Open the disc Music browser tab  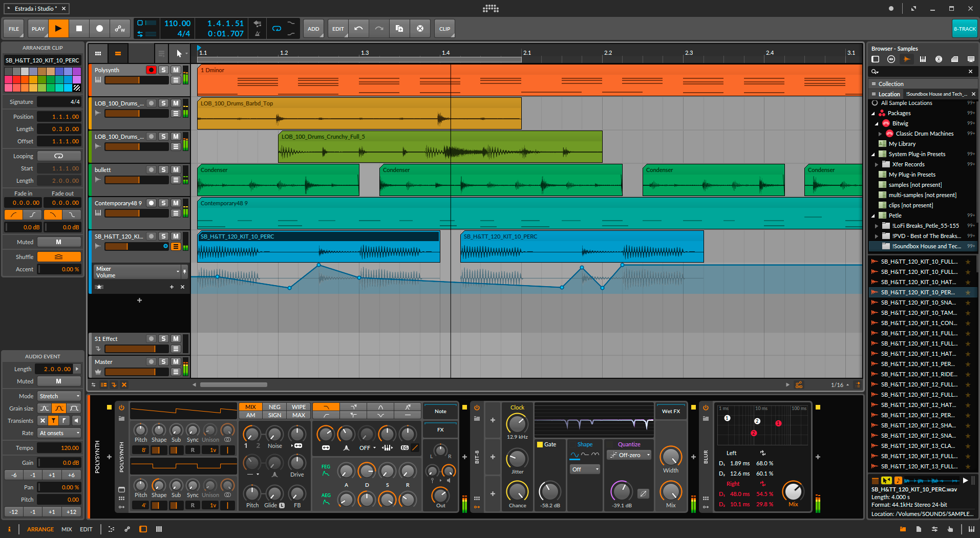click(939, 59)
